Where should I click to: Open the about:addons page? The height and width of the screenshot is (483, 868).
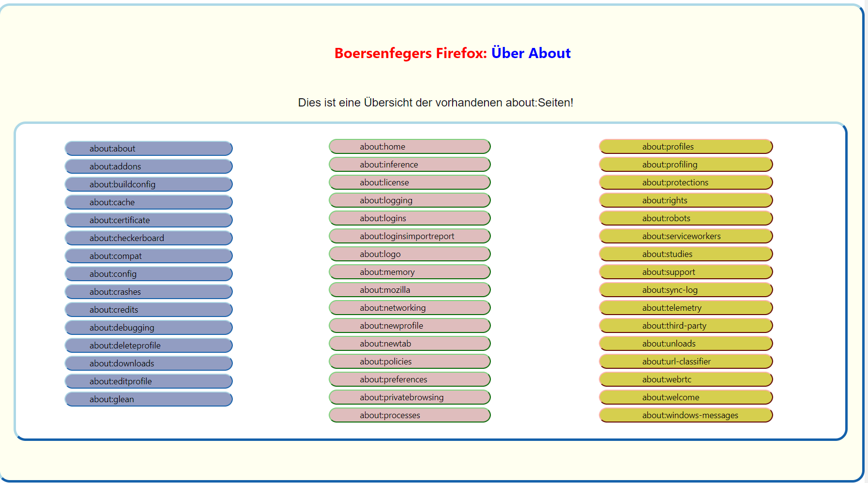[x=149, y=166]
